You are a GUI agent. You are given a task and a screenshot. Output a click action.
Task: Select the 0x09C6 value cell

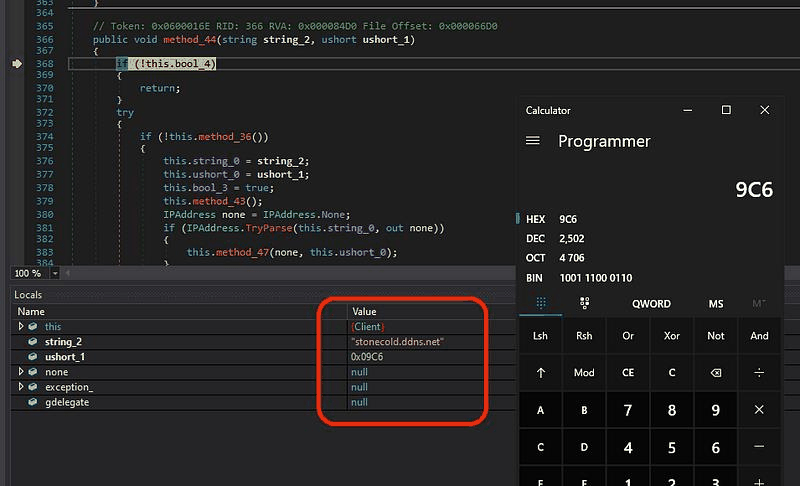(x=367, y=357)
